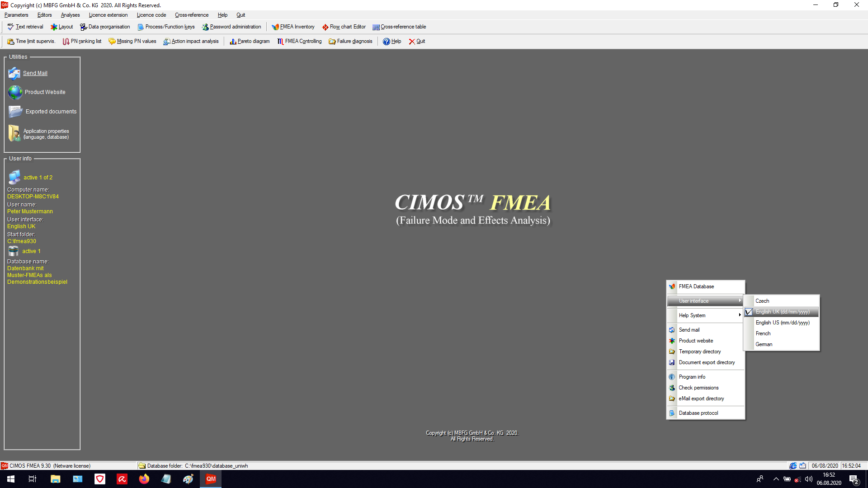The height and width of the screenshot is (488, 868).
Task: Open FMEA Inventory
Action: pos(293,27)
